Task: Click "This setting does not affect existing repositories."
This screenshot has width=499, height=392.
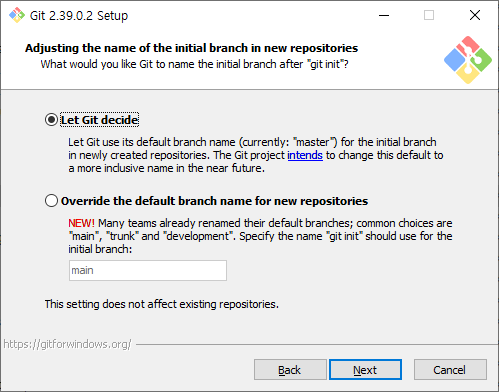Action: [x=162, y=304]
